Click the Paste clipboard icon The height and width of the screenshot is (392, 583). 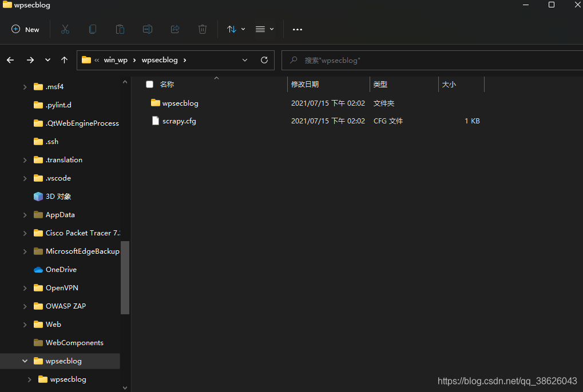click(120, 29)
